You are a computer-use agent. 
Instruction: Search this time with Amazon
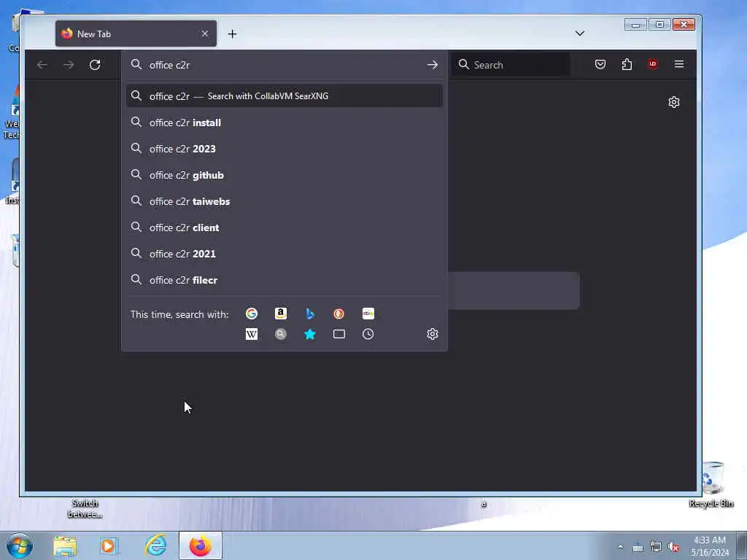281,314
